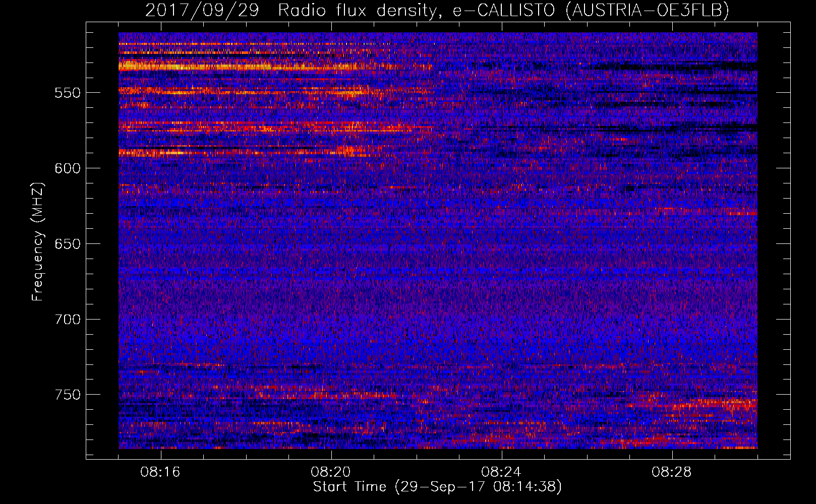The width and height of the screenshot is (816, 504).
Task: Click the Start Time axis caption
Action: pyautogui.click(x=437, y=487)
